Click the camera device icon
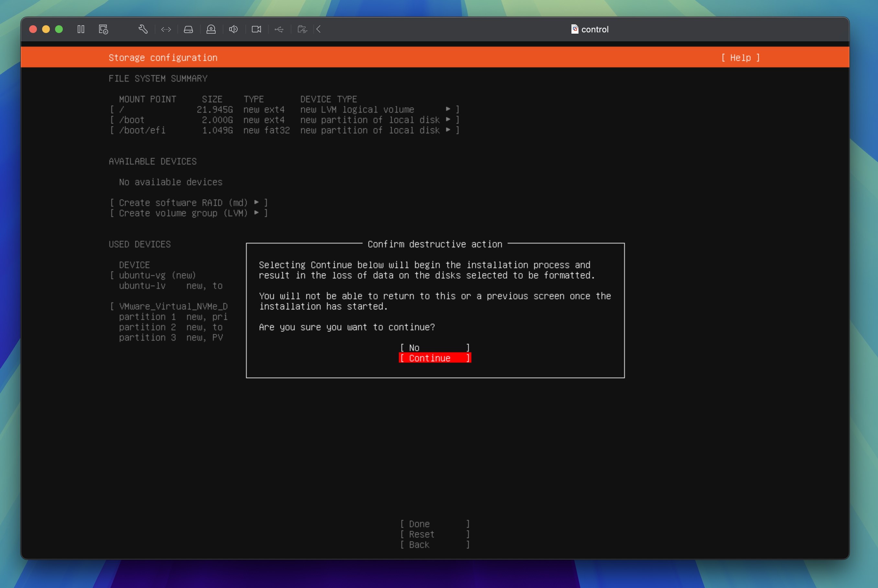The width and height of the screenshot is (878, 588). coord(256,29)
